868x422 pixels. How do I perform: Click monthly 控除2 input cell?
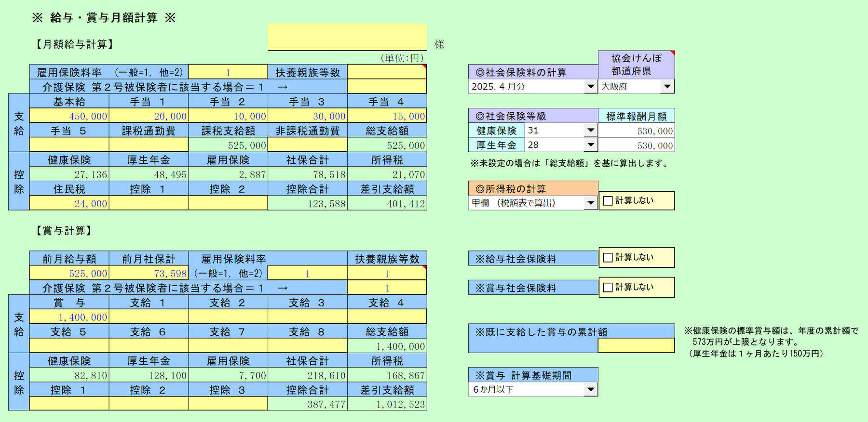228,203
